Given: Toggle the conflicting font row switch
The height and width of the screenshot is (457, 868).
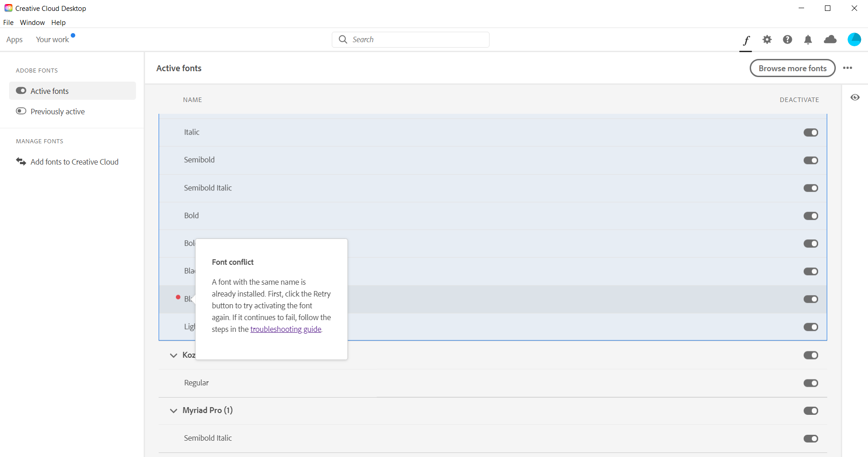Looking at the screenshot, I should pyautogui.click(x=810, y=299).
